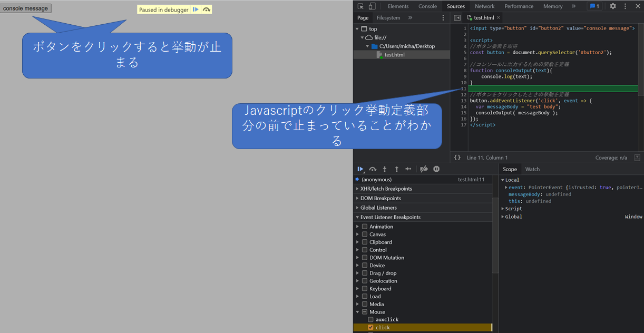
Task: Switch to the Console panel
Action: [x=427, y=6]
